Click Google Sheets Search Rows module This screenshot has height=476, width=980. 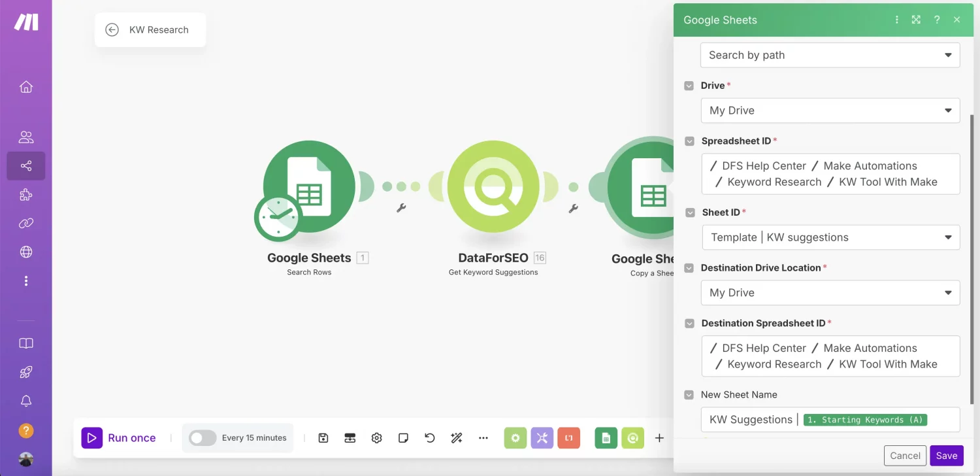309,186
